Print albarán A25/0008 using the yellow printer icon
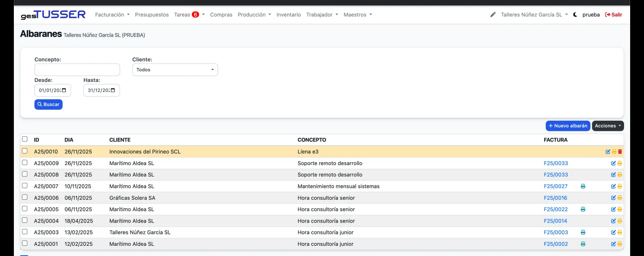 620,175
